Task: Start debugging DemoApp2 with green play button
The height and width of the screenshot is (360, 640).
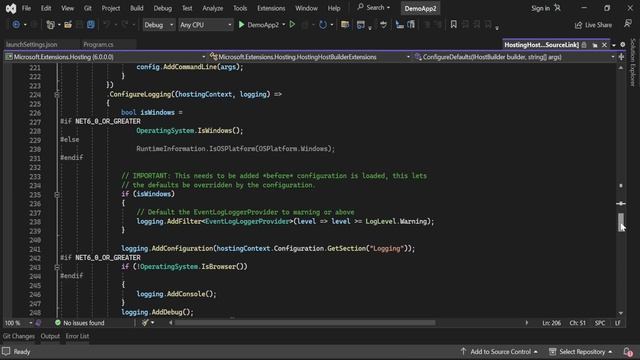Action: click(241, 25)
